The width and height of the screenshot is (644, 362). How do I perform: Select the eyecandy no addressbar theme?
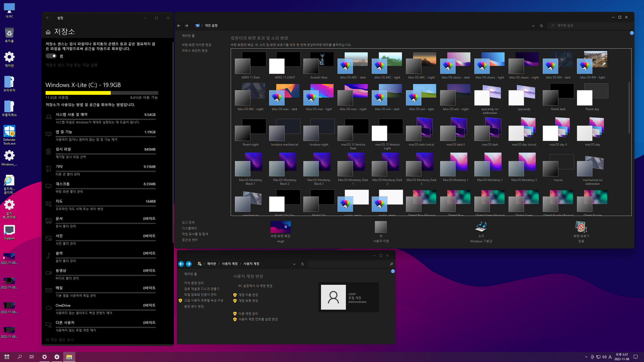[x=490, y=99]
